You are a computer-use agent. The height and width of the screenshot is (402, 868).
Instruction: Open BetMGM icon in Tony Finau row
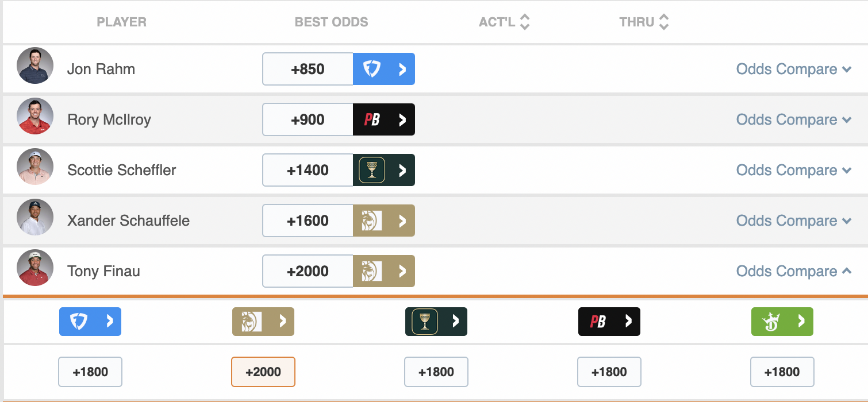click(384, 271)
